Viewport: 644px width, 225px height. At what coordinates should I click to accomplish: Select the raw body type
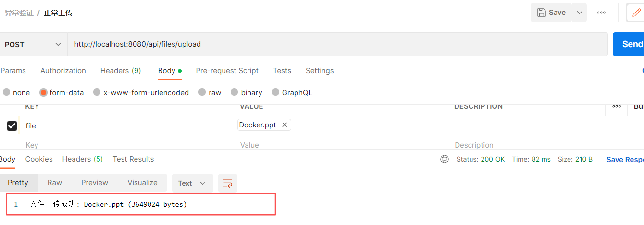[210, 92]
